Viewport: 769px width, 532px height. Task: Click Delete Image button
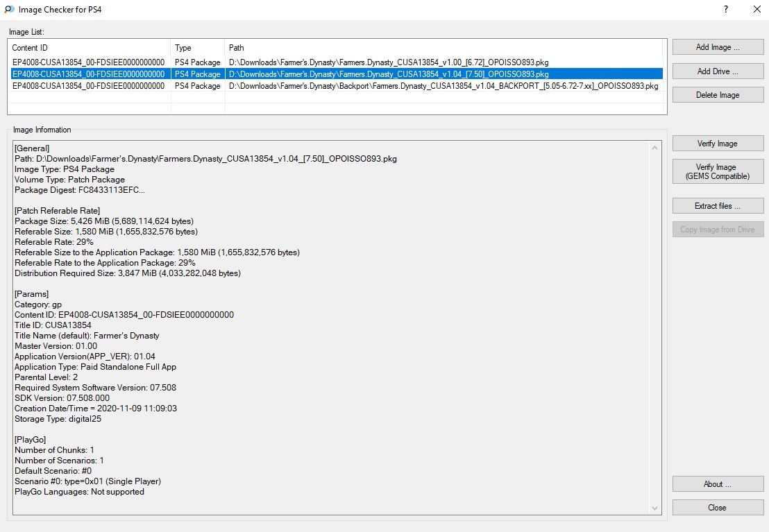click(718, 95)
